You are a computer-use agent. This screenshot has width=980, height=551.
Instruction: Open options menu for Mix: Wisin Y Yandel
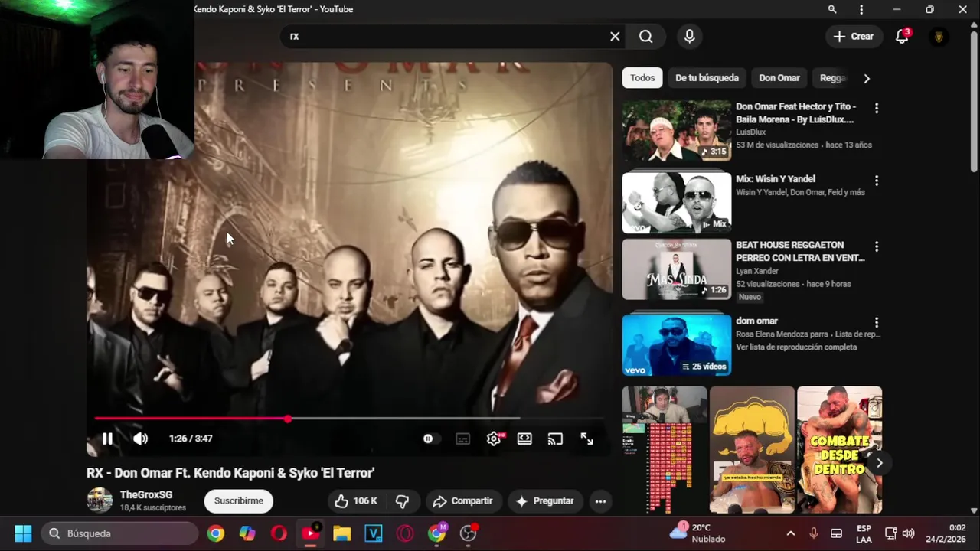click(877, 181)
